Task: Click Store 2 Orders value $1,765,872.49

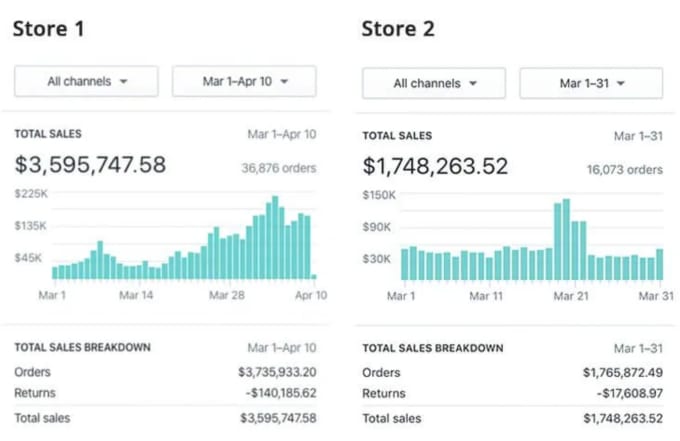Action: tap(623, 372)
